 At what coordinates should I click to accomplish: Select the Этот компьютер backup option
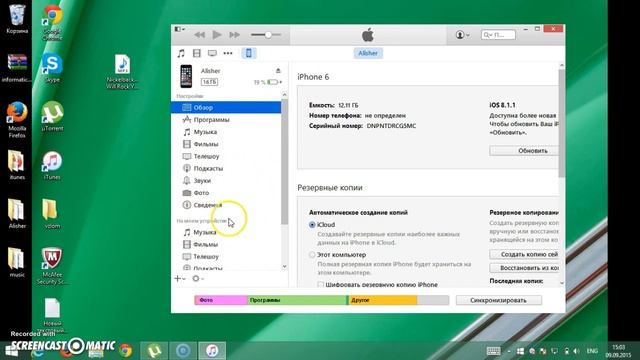[312, 255]
